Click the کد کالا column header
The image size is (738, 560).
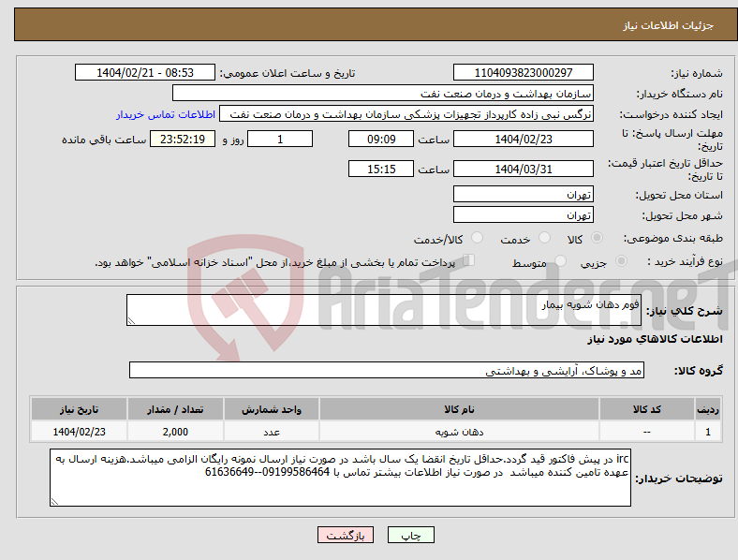click(x=647, y=409)
